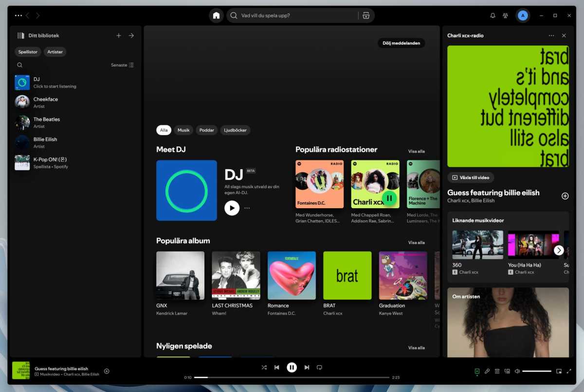Expand the library with the right arrow

[x=131, y=35]
